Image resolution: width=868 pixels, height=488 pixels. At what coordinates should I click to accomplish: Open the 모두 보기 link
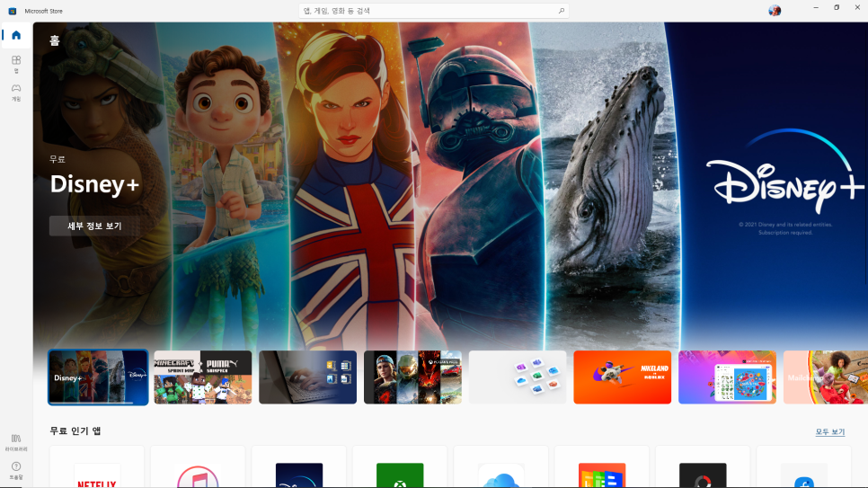(x=829, y=431)
